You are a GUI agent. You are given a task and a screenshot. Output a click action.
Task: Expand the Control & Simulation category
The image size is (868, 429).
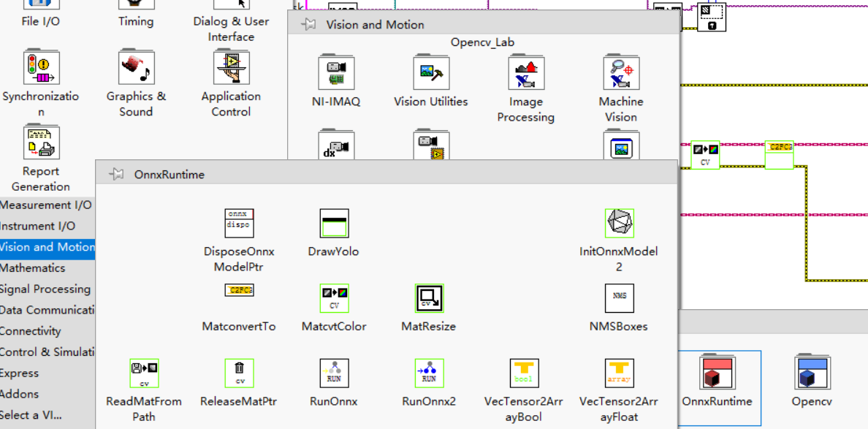point(47,352)
